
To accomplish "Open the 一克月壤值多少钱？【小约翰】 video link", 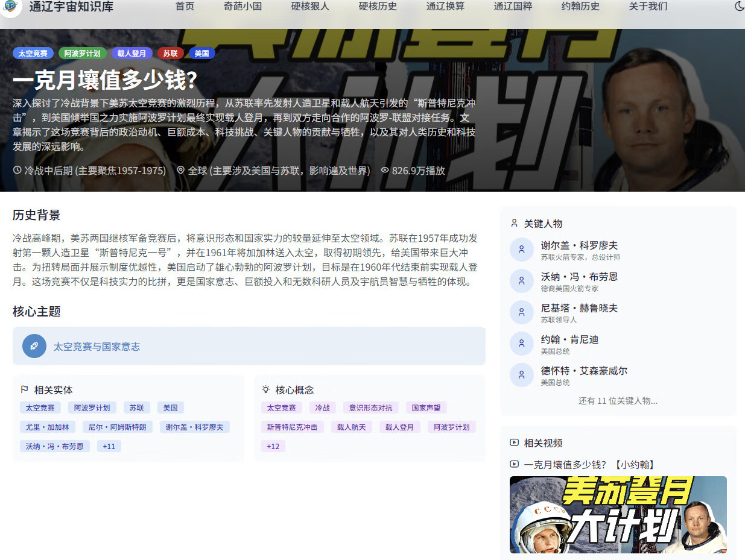I will coord(589,464).
